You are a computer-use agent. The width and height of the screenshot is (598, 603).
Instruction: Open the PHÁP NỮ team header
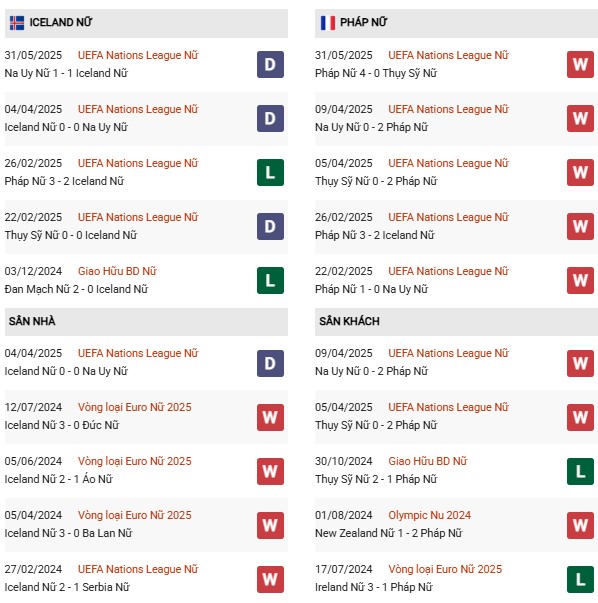click(456, 23)
